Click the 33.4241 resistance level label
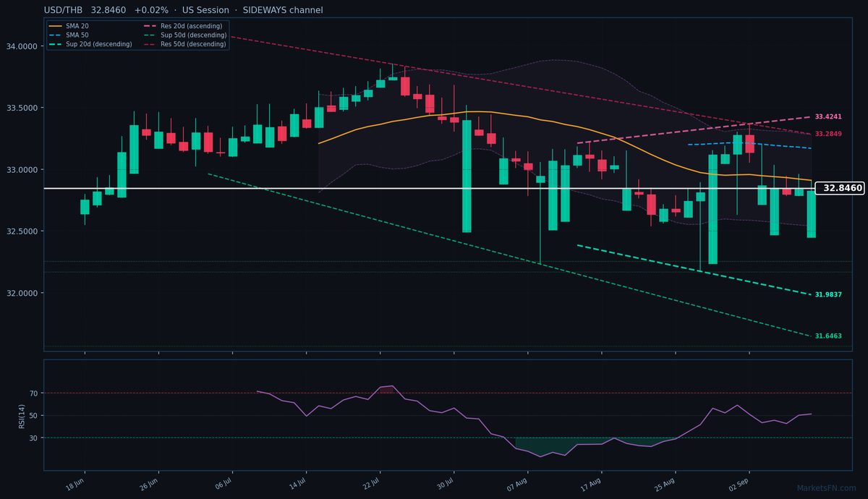The height and width of the screenshot is (499, 868). click(x=828, y=116)
